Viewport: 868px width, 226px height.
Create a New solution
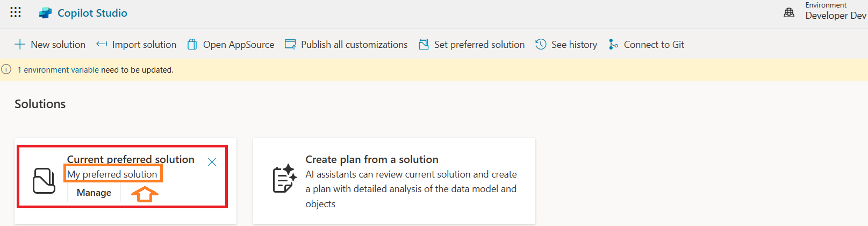(50, 45)
